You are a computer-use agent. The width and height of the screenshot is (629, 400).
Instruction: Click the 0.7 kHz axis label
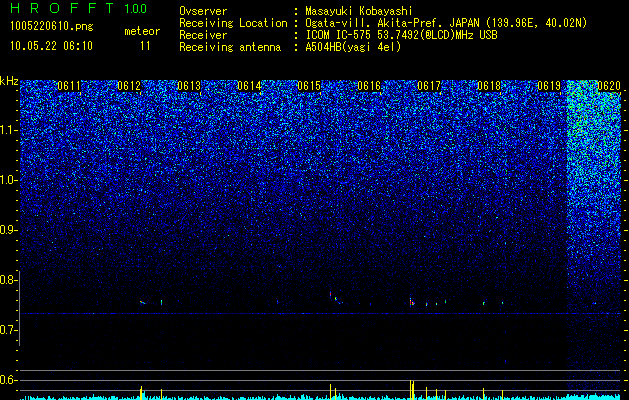click(x=8, y=330)
